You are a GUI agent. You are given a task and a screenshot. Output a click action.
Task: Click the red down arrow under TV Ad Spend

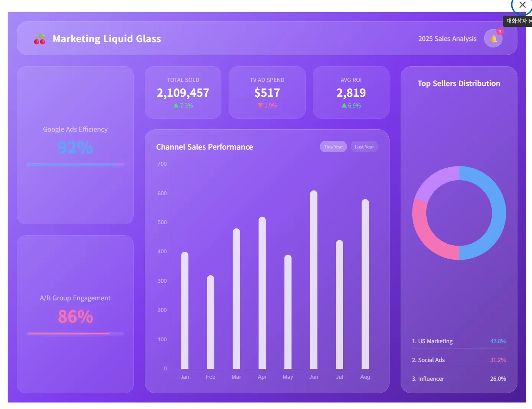point(260,106)
